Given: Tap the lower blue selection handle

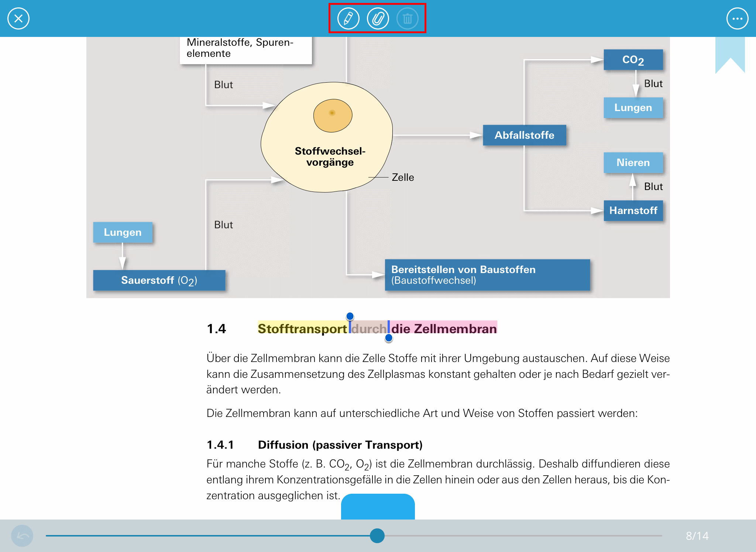Looking at the screenshot, I should click(x=389, y=338).
